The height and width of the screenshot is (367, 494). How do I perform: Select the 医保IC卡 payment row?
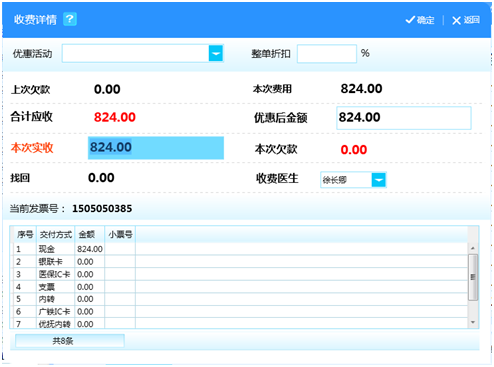click(x=240, y=274)
